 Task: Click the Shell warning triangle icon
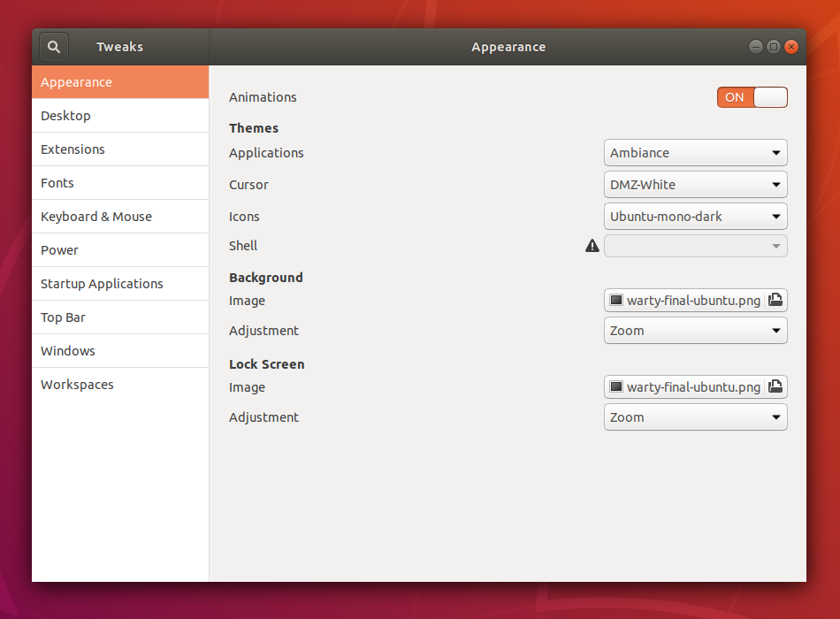(592, 246)
